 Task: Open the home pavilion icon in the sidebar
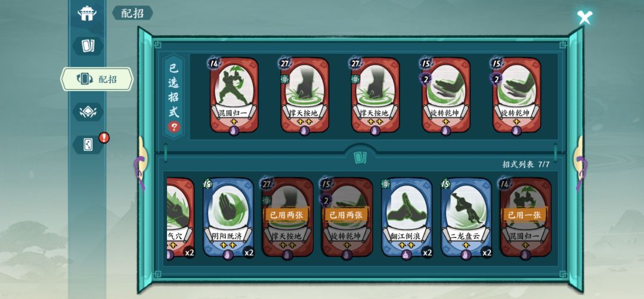tap(87, 14)
